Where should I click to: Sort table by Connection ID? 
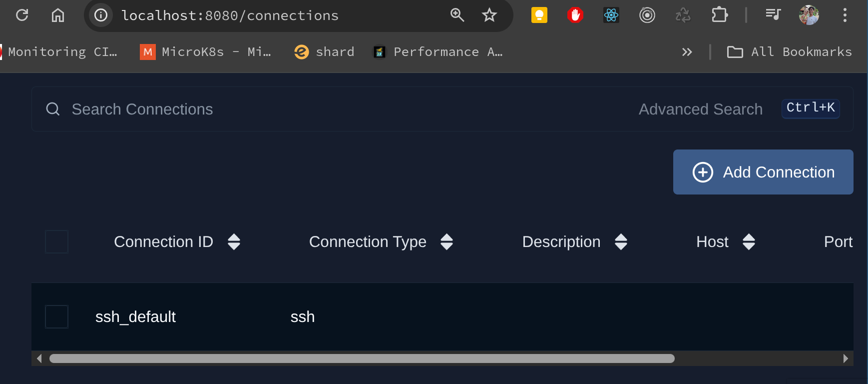(234, 242)
